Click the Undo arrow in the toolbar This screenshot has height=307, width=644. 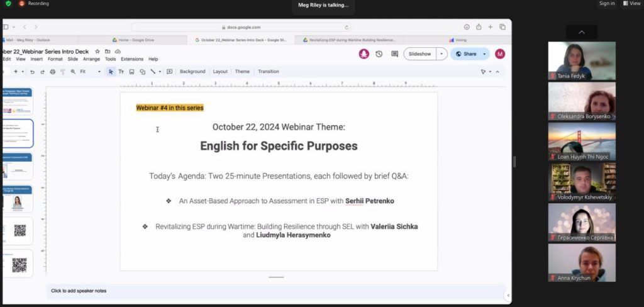[x=33, y=72]
